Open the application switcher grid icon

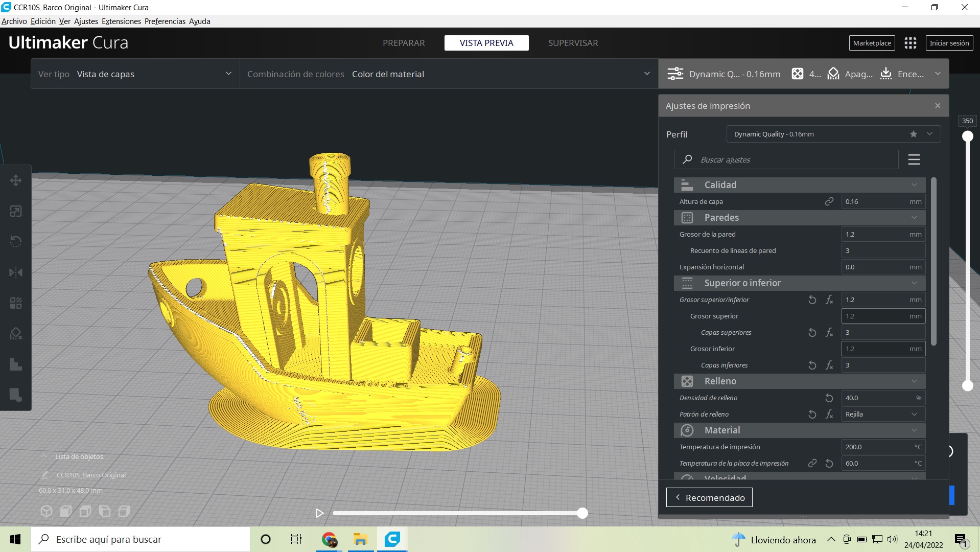[x=910, y=43]
